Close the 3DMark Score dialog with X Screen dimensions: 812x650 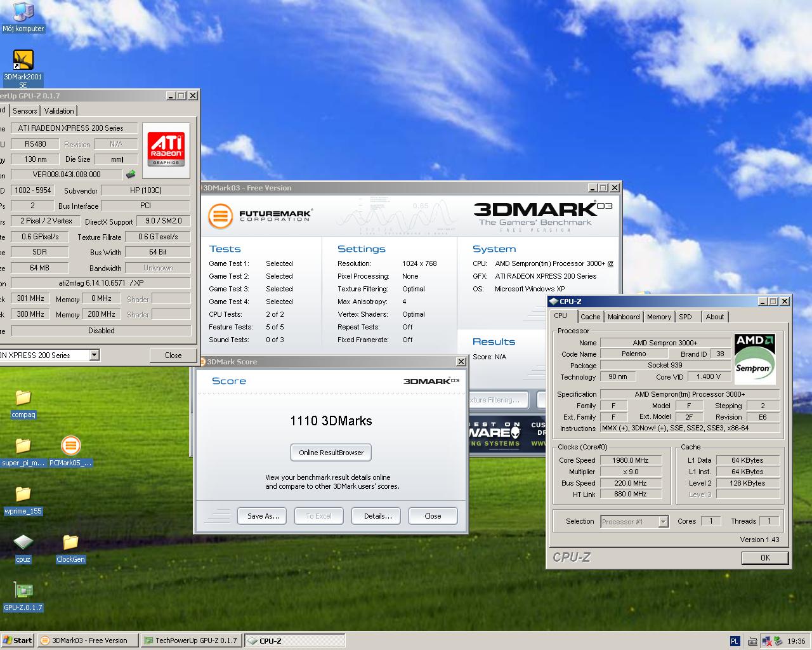click(461, 362)
